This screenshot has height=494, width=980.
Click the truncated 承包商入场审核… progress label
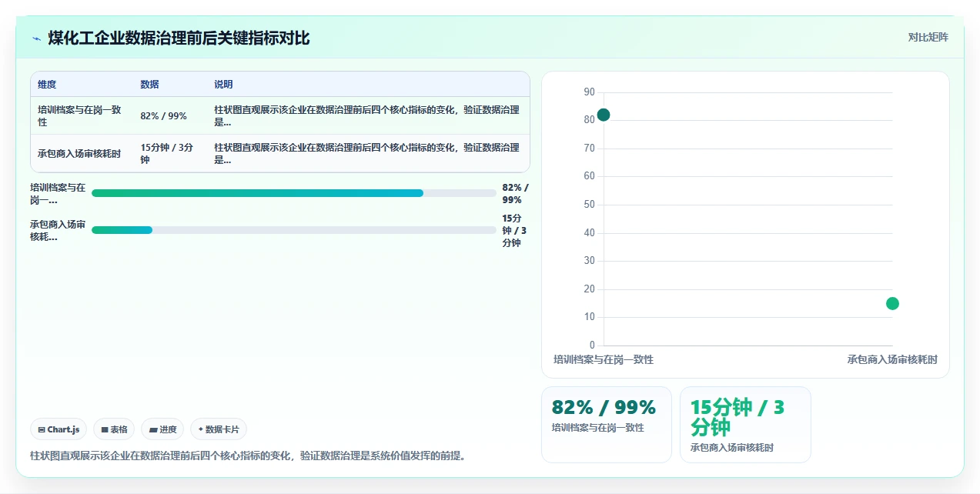click(x=58, y=231)
